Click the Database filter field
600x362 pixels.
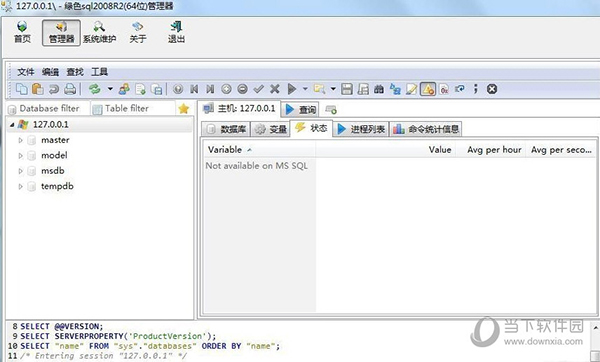pos(49,109)
